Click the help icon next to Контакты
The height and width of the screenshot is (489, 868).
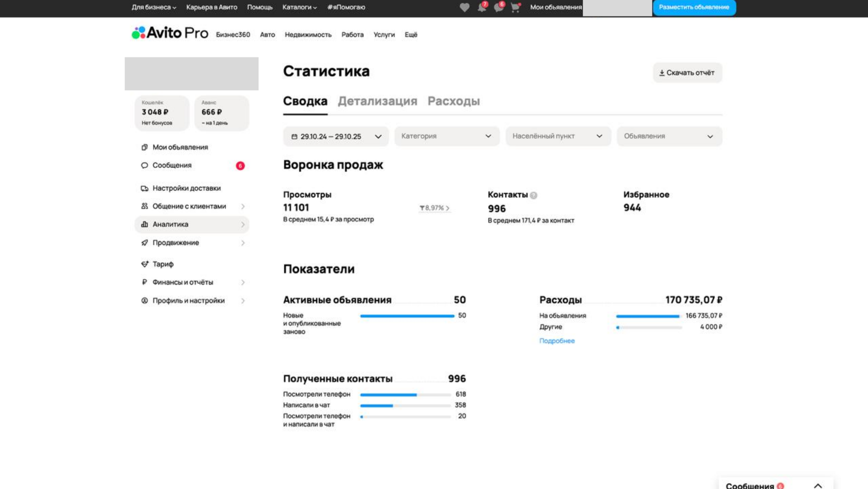click(x=534, y=195)
